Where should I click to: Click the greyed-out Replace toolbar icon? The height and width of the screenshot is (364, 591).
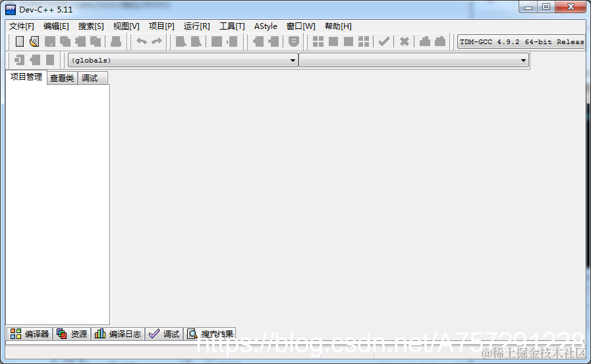pyautogui.click(x=196, y=41)
